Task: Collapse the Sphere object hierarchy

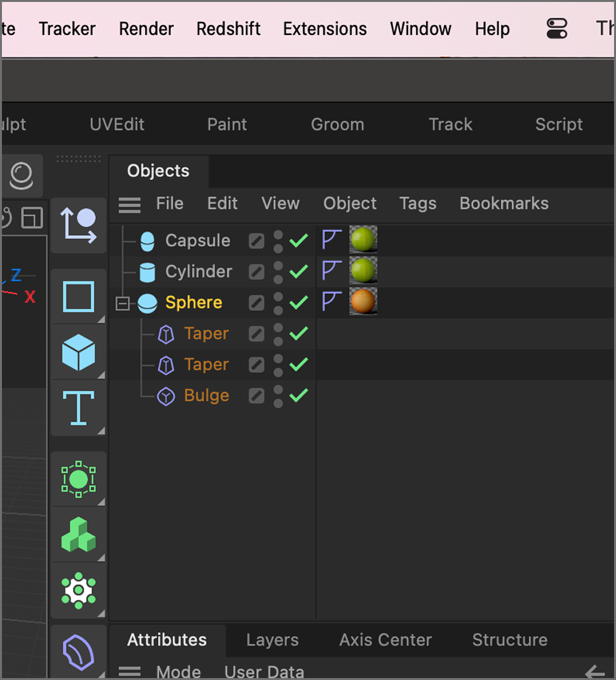Action: click(122, 303)
